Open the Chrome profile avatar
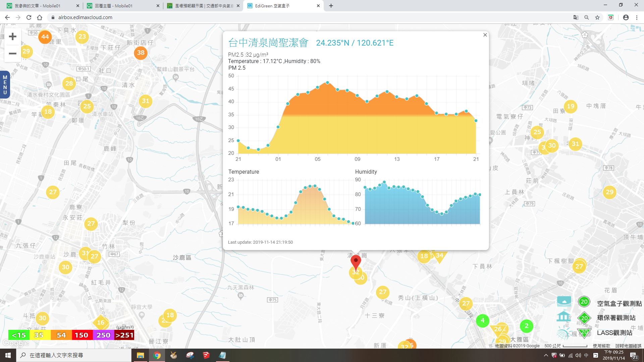The height and width of the screenshot is (362, 644). coord(626,17)
